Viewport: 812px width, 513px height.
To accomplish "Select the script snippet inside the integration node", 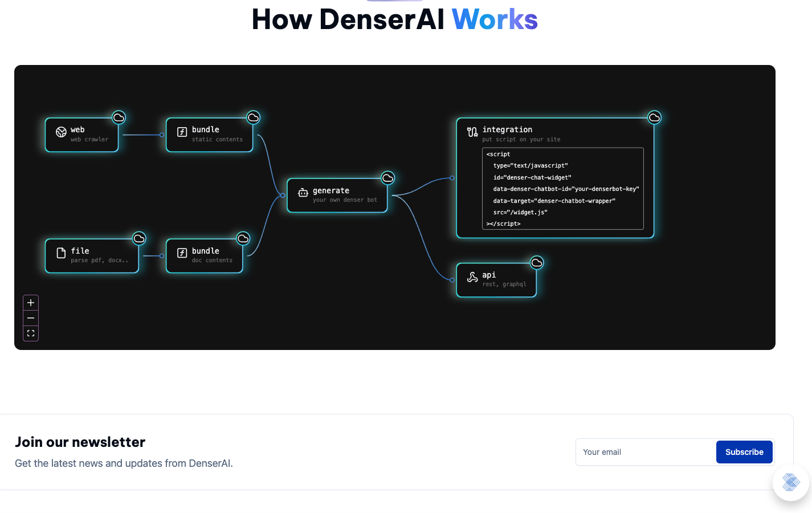I will pos(562,189).
